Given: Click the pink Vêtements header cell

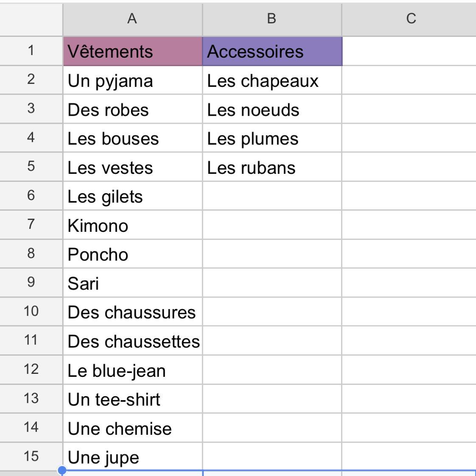Looking at the screenshot, I should 133,51.
